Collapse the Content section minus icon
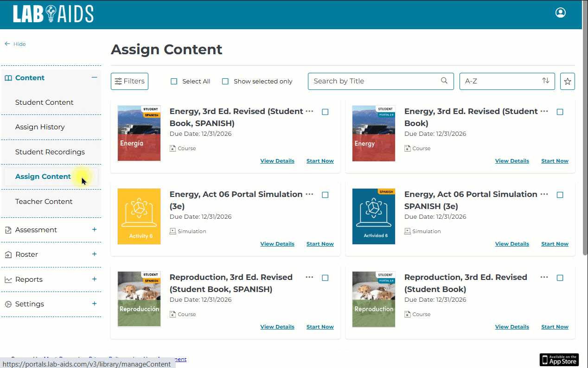The width and height of the screenshot is (588, 368). click(94, 77)
